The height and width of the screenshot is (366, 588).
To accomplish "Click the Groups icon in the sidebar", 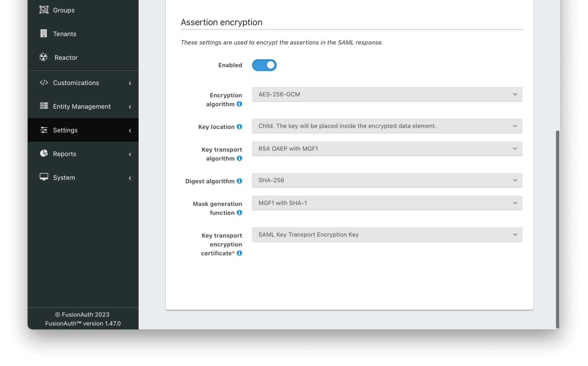I will (x=43, y=10).
